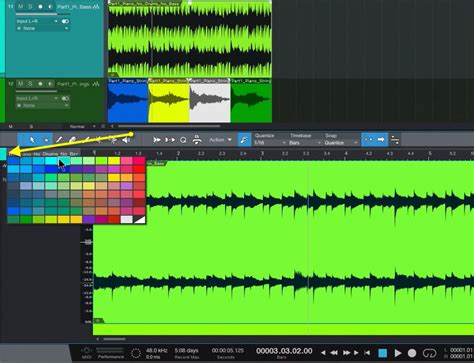Click the Record button in transport
This screenshot has width=474, height=363.
coord(412,353)
